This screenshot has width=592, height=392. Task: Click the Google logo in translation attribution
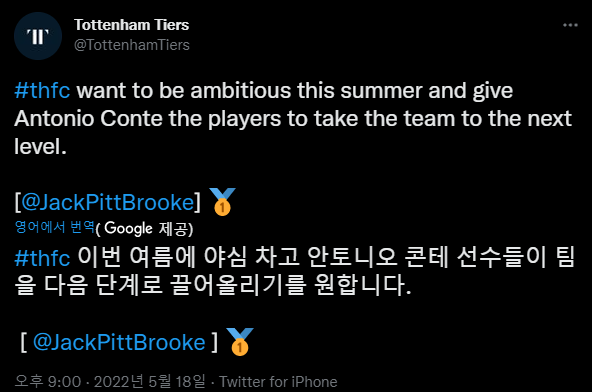click(x=128, y=228)
